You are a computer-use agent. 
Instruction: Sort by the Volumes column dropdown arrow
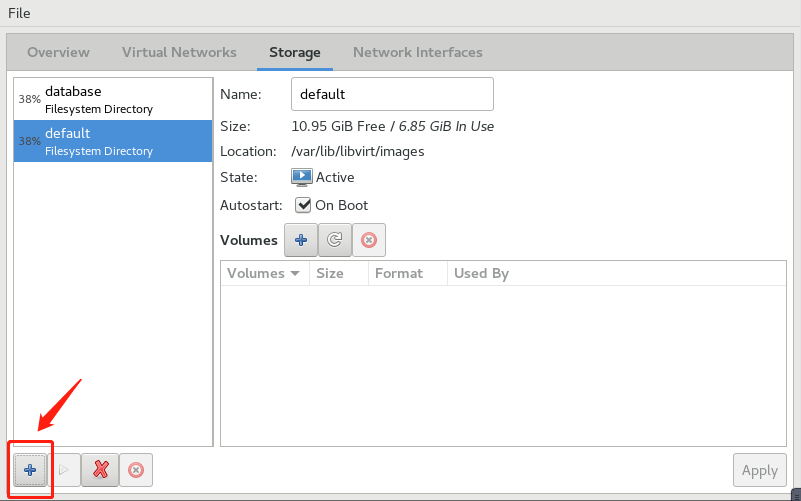point(295,273)
